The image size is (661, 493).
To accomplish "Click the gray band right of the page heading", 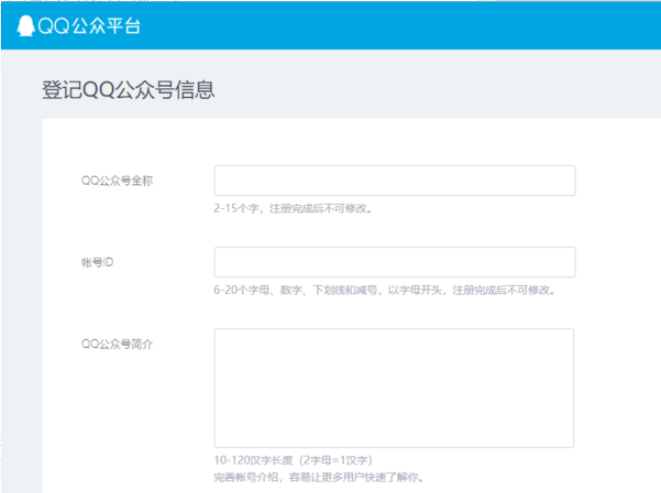I will click(x=450, y=89).
